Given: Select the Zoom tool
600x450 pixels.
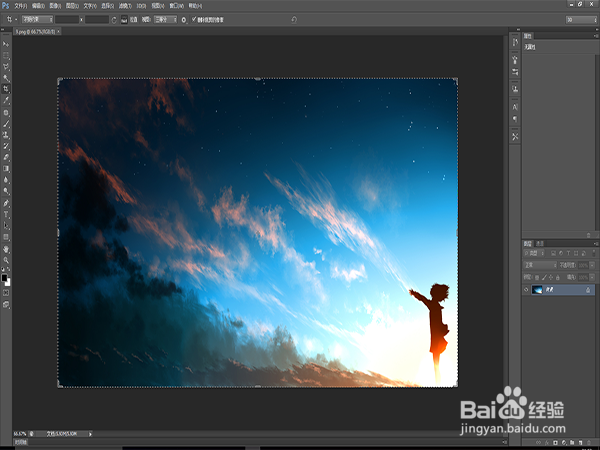Looking at the screenshot, I should [x=6, y=260].
